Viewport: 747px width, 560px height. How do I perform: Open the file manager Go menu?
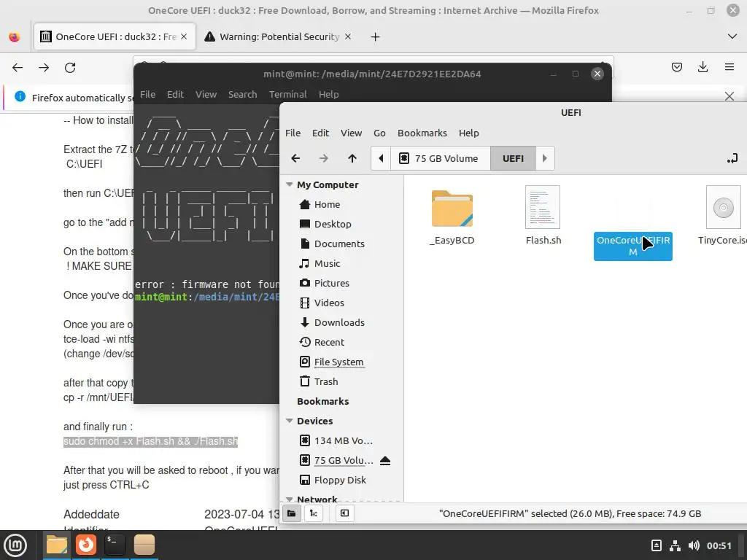(379, 133)
